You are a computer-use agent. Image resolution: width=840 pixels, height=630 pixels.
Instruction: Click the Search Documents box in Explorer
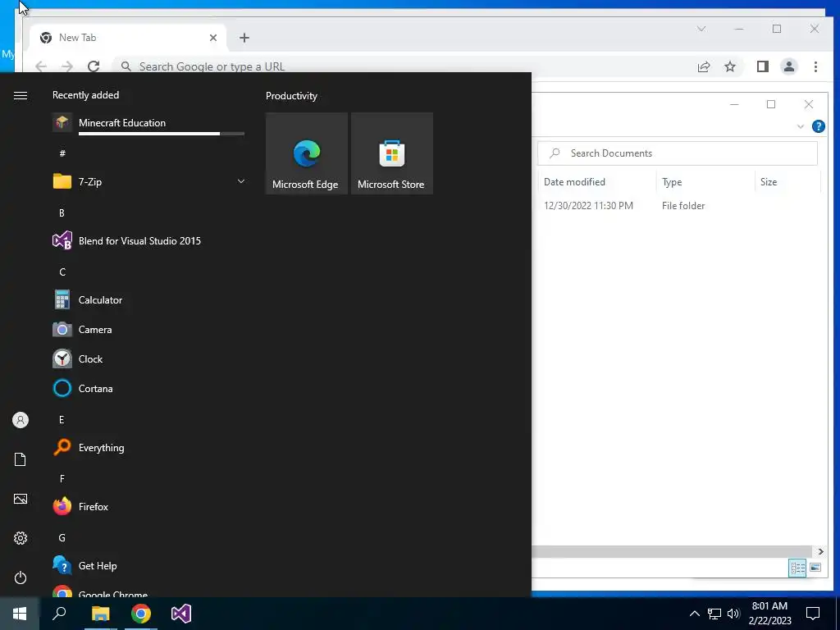point(678,153)
